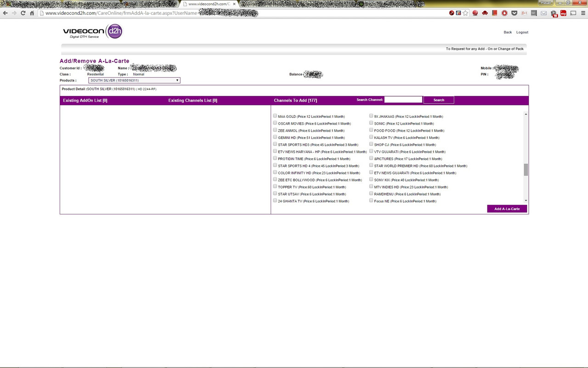Open the Chrome hamburger menu
Screen dimensions: 588x368
582,13
